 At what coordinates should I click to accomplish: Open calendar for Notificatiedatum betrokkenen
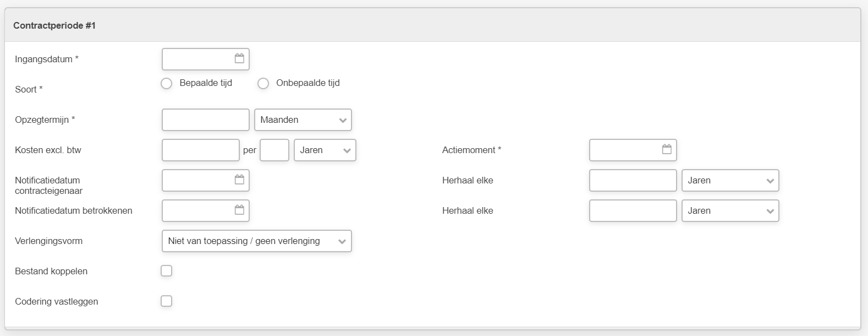239,210
